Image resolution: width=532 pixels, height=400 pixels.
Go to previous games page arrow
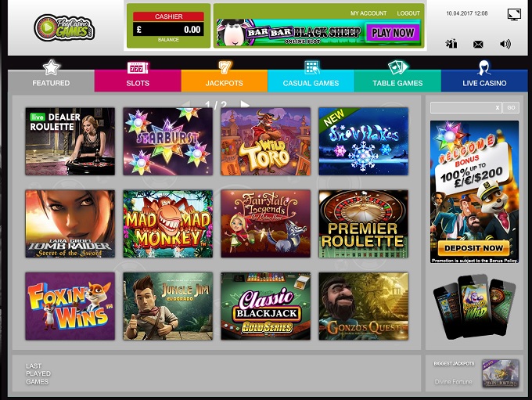185,104
